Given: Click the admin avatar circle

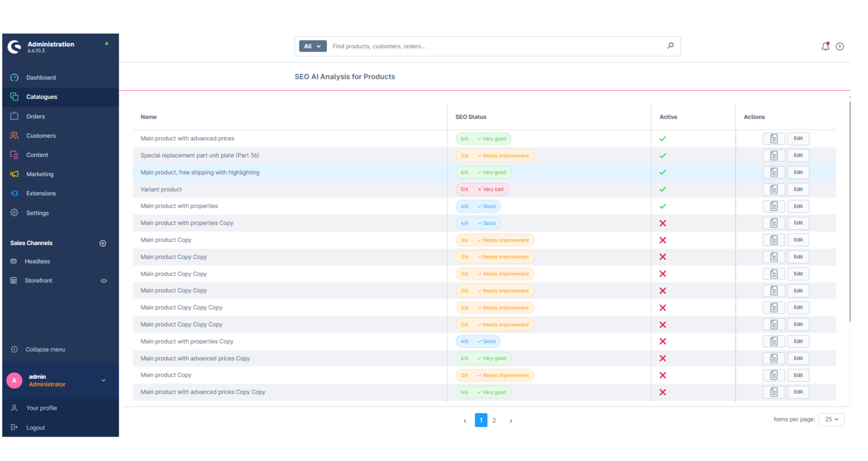Looking at the screenshot, I should (x=14, y=380).
